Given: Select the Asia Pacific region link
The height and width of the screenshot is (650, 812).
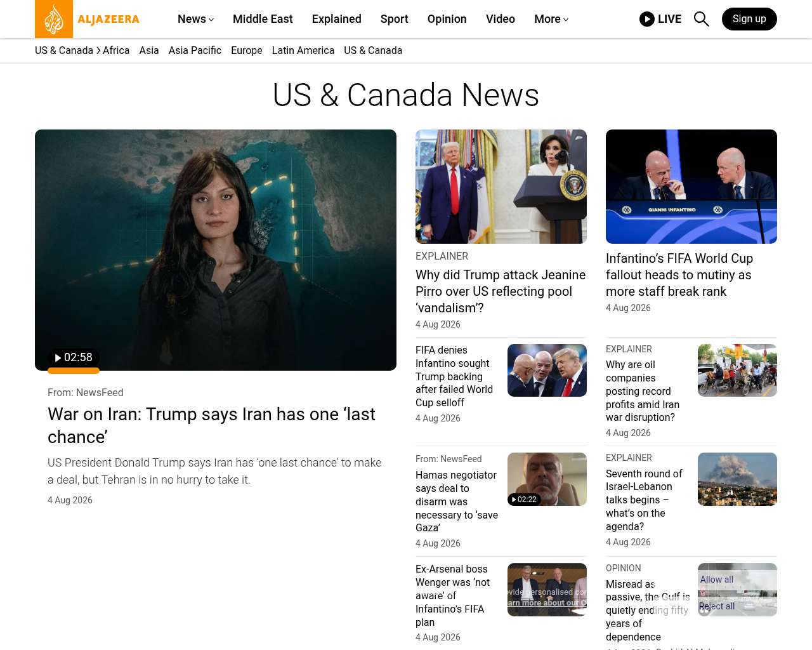Looking at the screenshot, I should click(195, 51).
